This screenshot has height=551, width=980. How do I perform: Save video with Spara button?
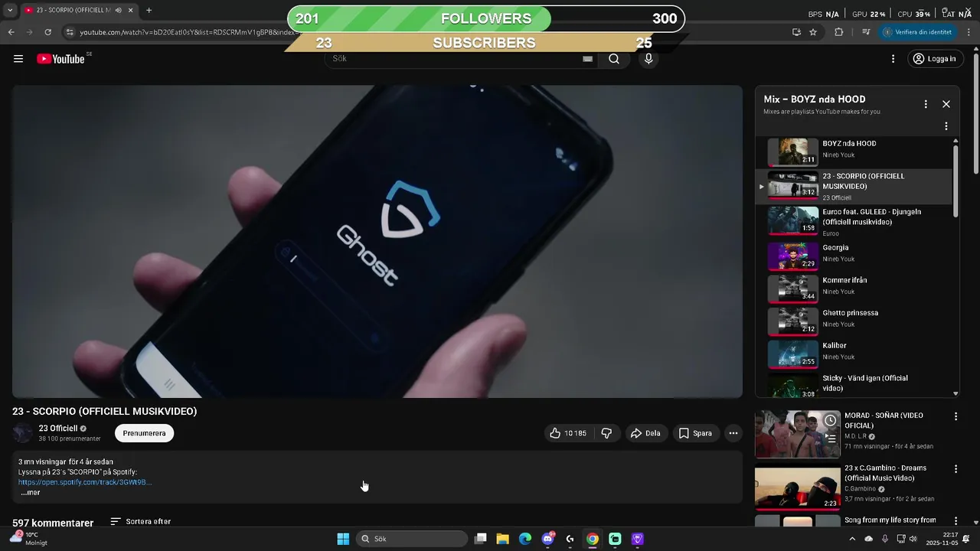click(x=695, y=433)
